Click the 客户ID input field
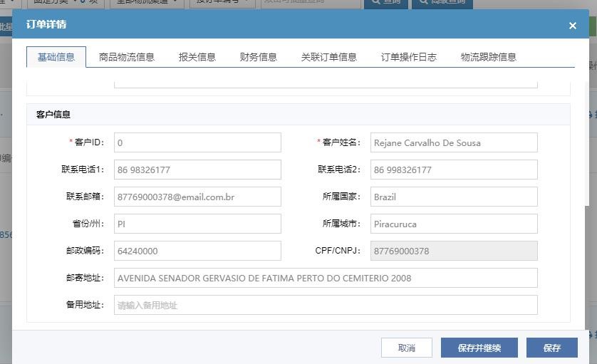The height and width of the screenshot is (364, 597). pos(197,142)
